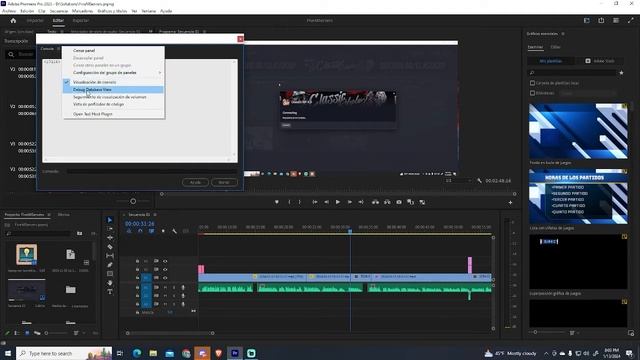Close the Console dialog with red X
Image resolution: width=640 pixels, height=360 pixels.
pyautogui.click(x=240, y=39)
